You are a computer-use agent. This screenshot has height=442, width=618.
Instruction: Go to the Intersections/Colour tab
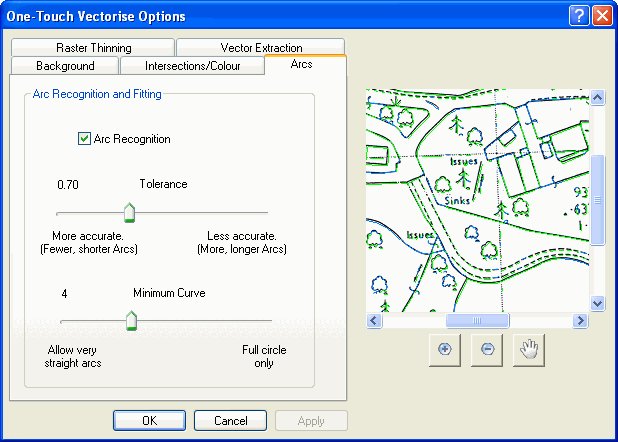coord(192,66)
